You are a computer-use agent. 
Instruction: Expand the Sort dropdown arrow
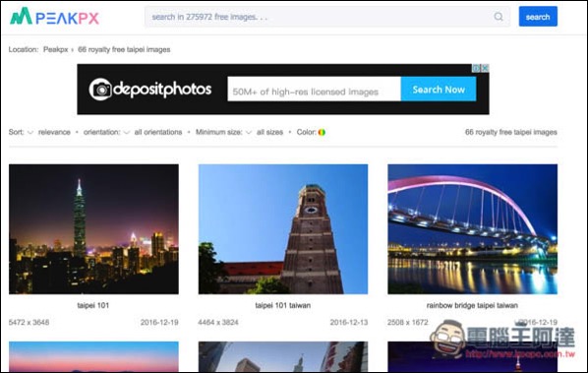pyautogui.click(x=30, y=132)
